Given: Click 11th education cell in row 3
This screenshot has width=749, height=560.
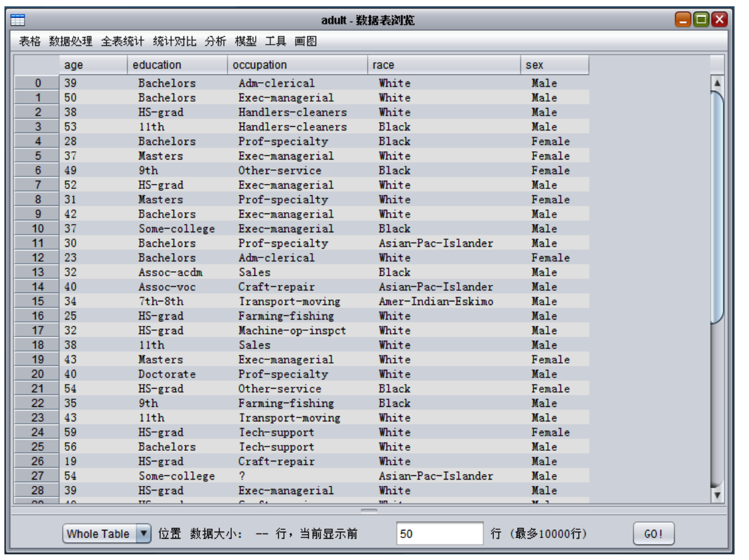Looking at the screenshot, I should click(x=151, y=127).
